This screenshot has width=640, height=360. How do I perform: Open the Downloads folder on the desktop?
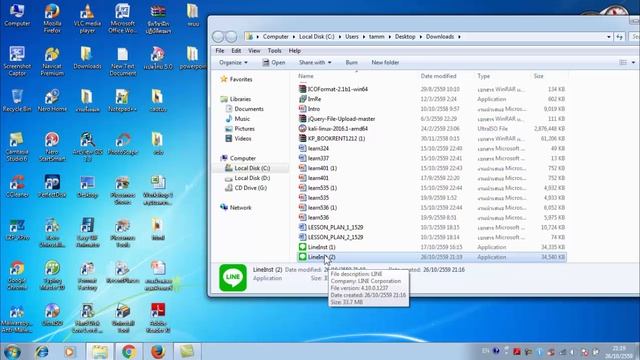[87, 58]
